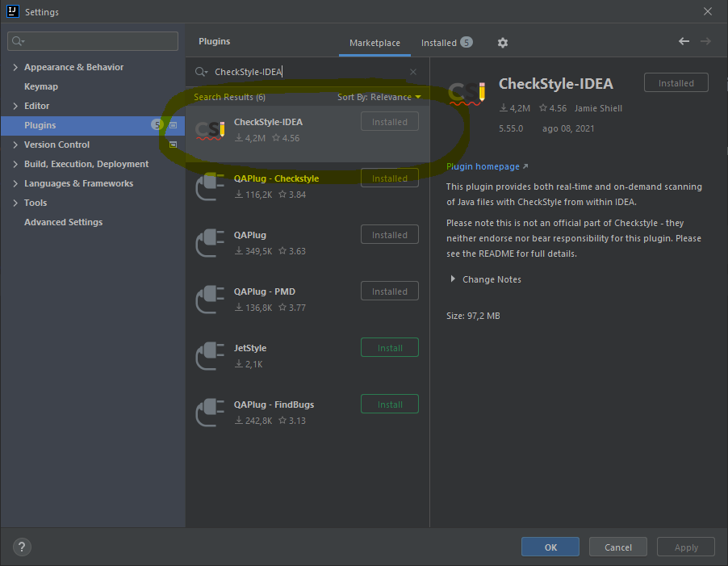
Task: Click the Apply button
Action: tap(686, 547)
